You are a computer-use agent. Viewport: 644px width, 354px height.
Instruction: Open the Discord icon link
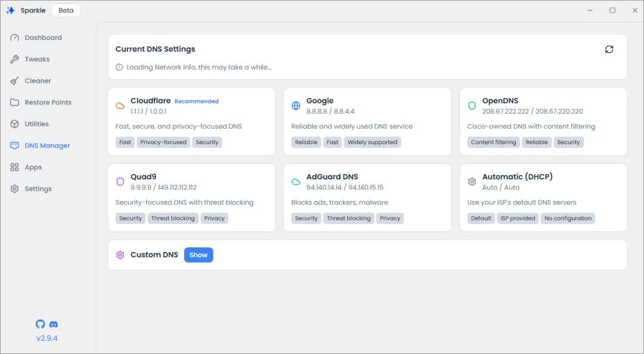(x=54, y=324)
